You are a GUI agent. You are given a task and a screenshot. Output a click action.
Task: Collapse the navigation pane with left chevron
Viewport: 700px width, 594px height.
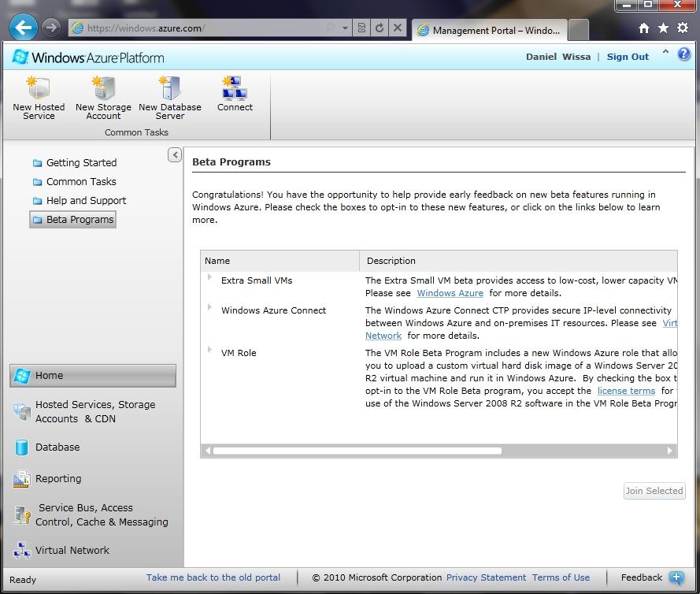(x=175, y=155)
